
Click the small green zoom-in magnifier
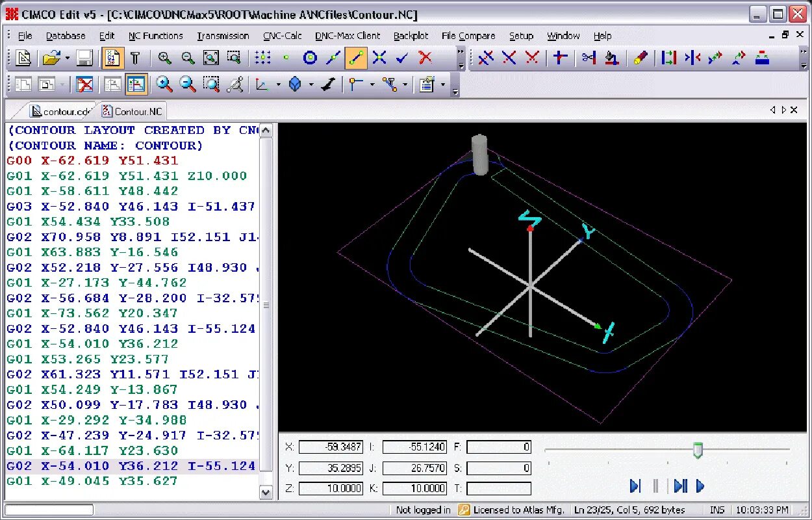pos(165,58)
